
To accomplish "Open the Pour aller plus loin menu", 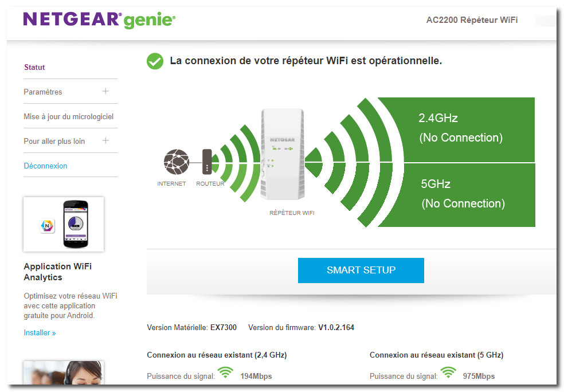I will (54, 142).
